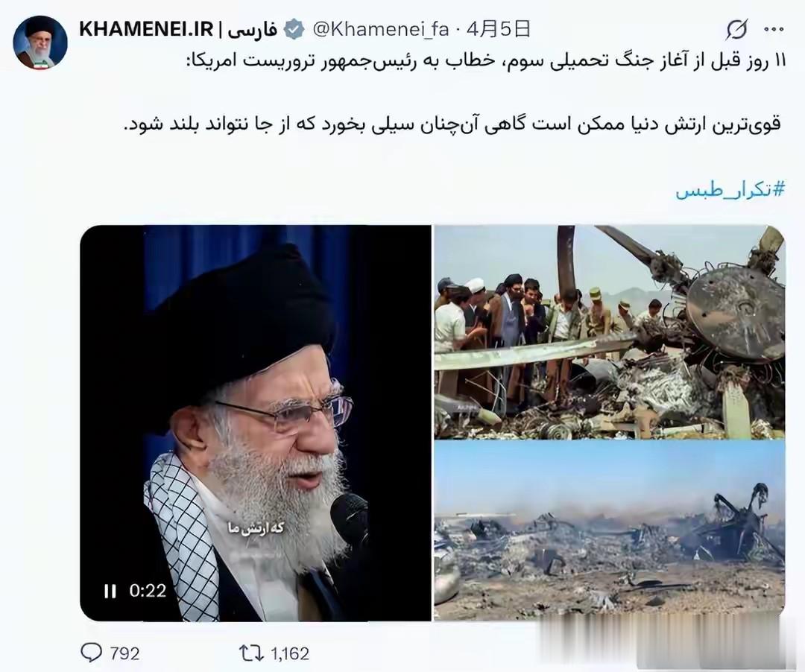
Task: Open the video of the cleric speaking
Action: pyautogui.click(x=256, y=423)
